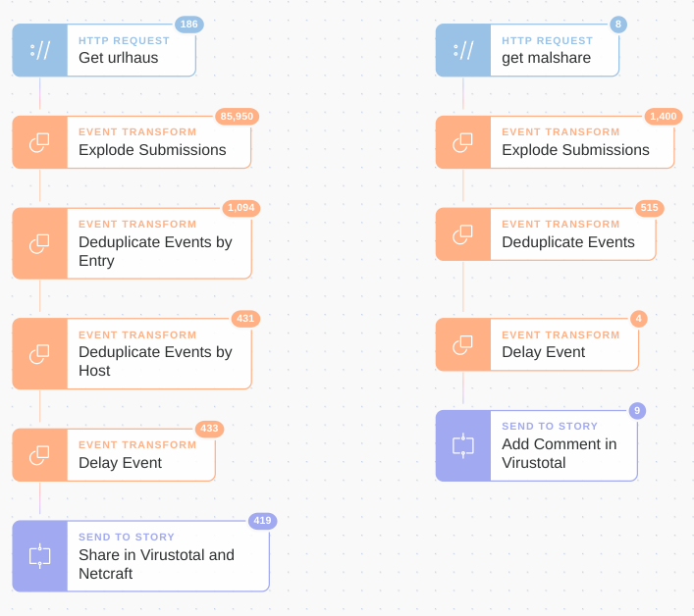Click the get malshare HTTP request icon
Viewport: 694px width, 616px height.
tap(463, 50)
